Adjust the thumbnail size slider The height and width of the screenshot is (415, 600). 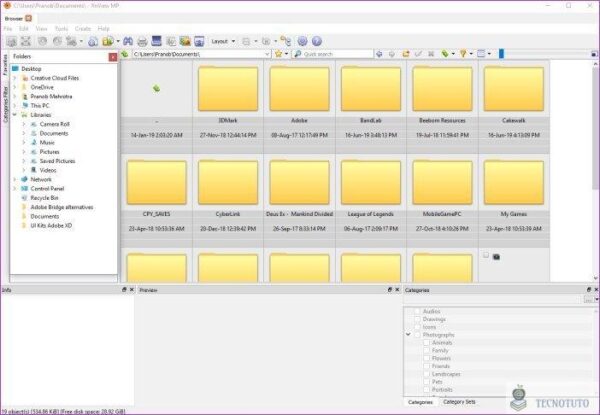click(x=501, y=54)
